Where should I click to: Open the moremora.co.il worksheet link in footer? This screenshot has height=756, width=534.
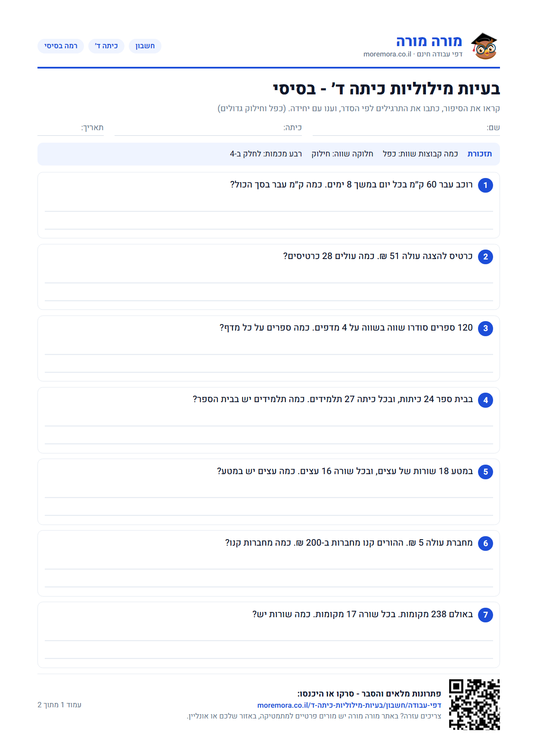pyautogui.click(x=349, y=705)
